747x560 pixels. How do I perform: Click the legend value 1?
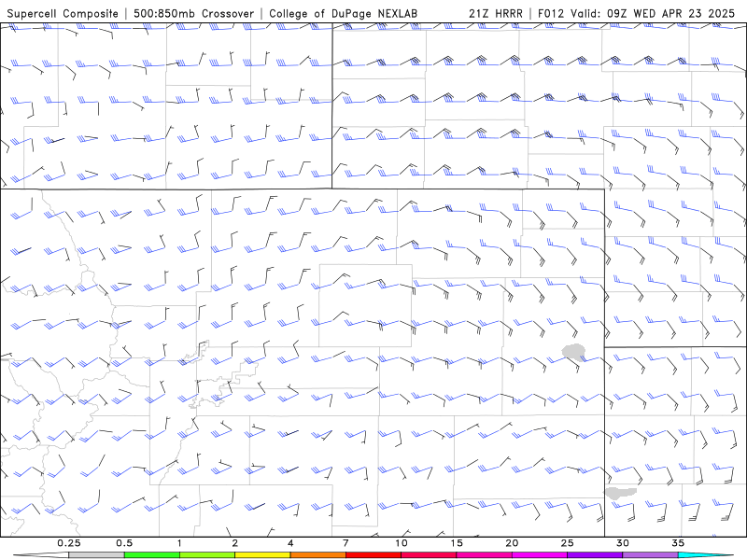[179, 543]
